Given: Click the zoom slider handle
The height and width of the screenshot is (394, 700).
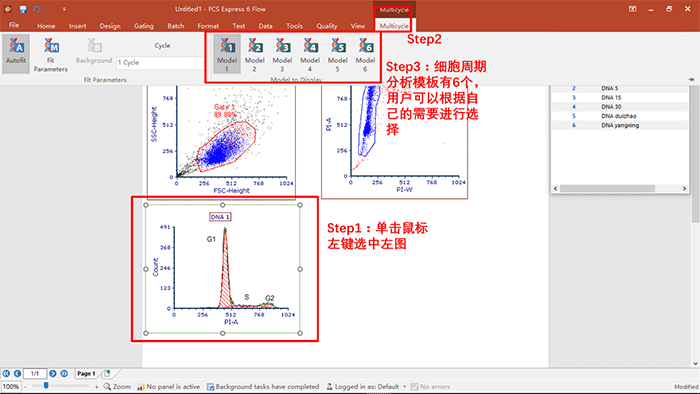Looking at the screenshot, I should pos(46,386).
